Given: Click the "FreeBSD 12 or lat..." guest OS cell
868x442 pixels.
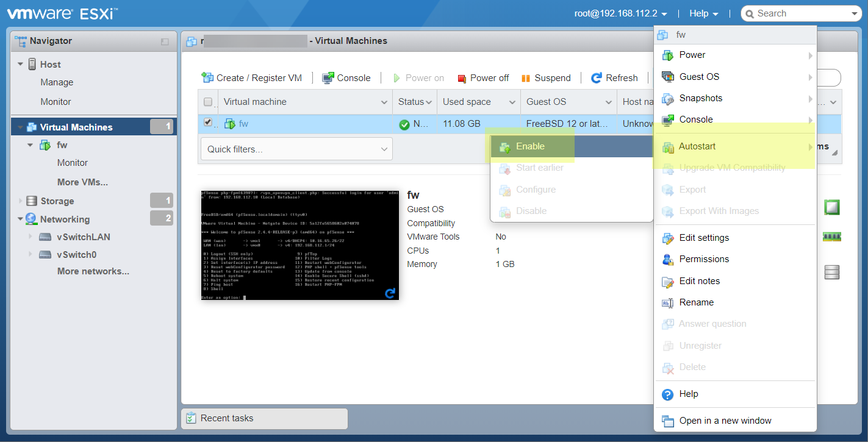Looking at the screenshot, I should tap(567, 124).
